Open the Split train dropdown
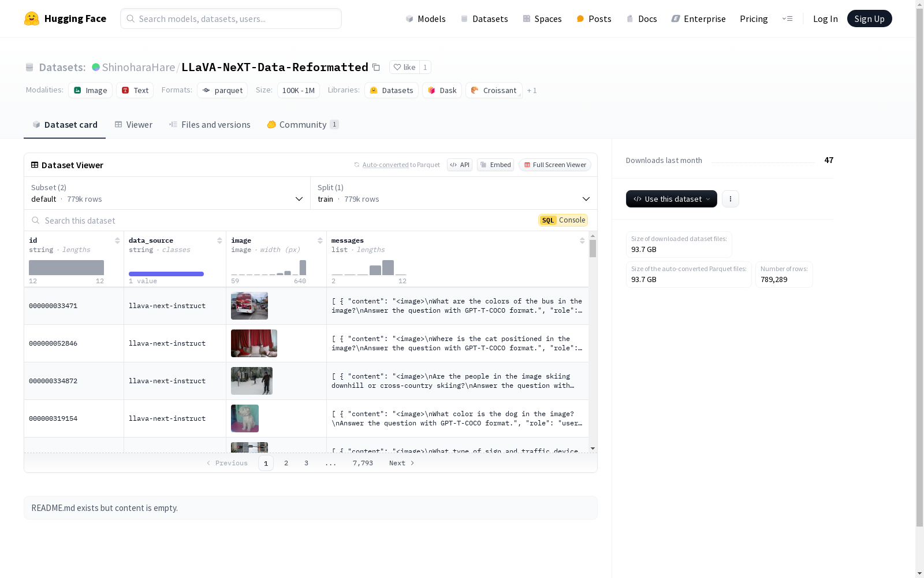The height and width of the screenshot is (578, 924). 454,193
